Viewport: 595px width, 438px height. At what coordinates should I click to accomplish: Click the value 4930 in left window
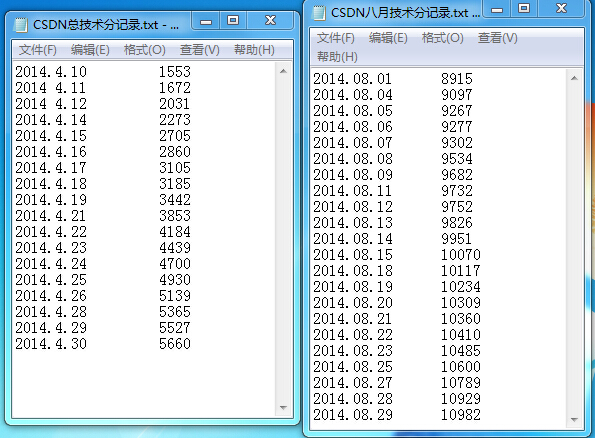(175, 280)
